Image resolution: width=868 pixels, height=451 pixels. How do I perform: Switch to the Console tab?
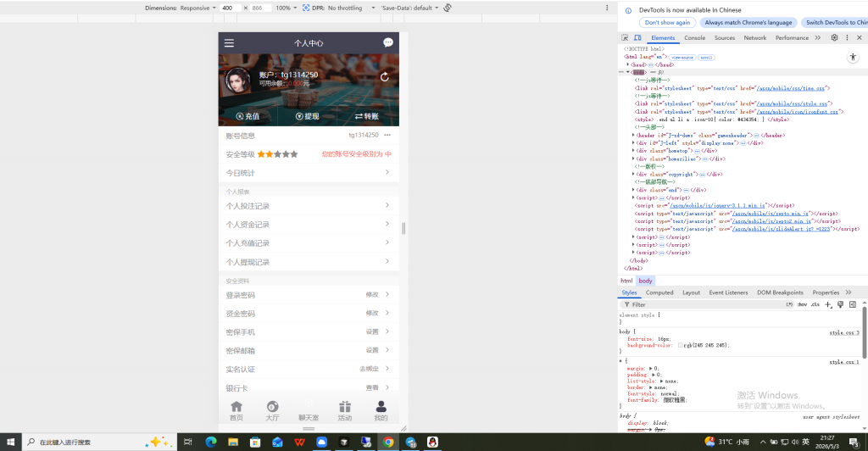pyautogui.click(x=694, y=37)
